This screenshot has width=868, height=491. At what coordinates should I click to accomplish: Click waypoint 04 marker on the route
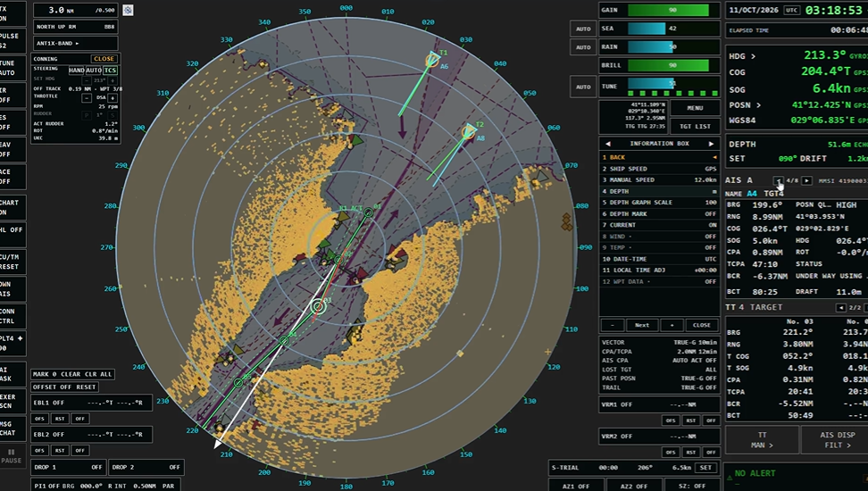tap(284, 341)
